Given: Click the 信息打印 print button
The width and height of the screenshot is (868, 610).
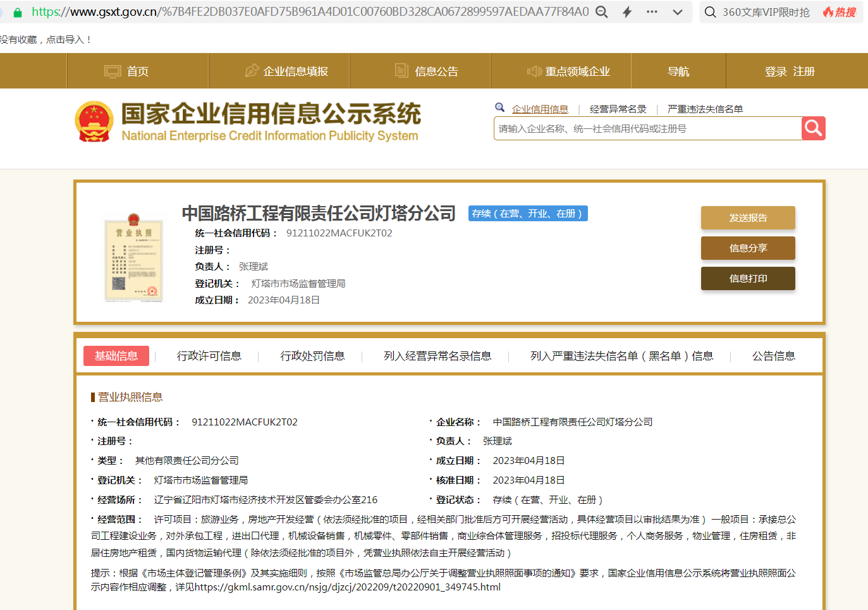Looking at the screenshot, I should [748, 279].
